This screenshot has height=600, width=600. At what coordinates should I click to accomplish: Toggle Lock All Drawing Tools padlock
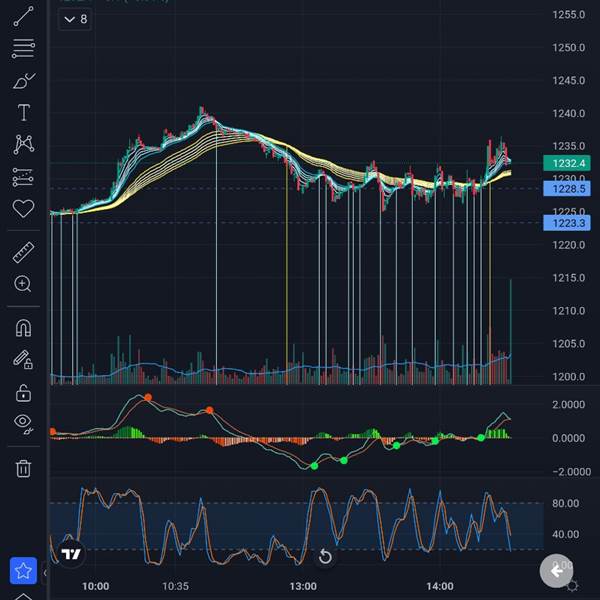(x=23, y=393)
